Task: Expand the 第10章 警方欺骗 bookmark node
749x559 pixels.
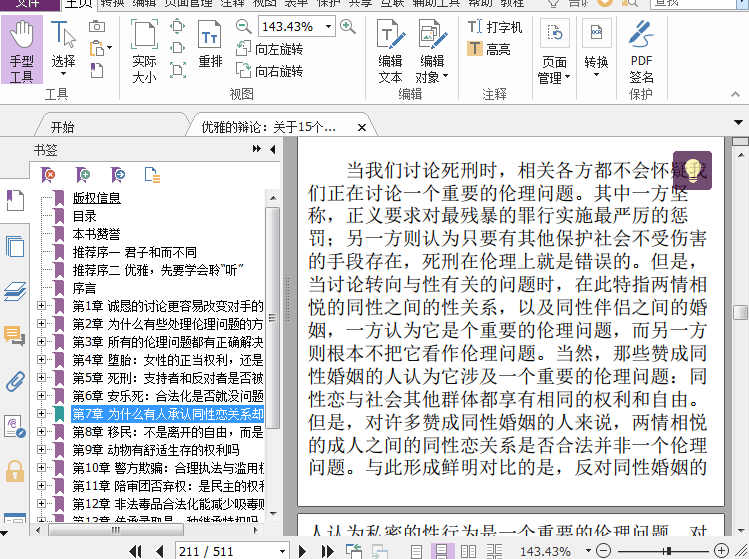Action: [42, 467]
